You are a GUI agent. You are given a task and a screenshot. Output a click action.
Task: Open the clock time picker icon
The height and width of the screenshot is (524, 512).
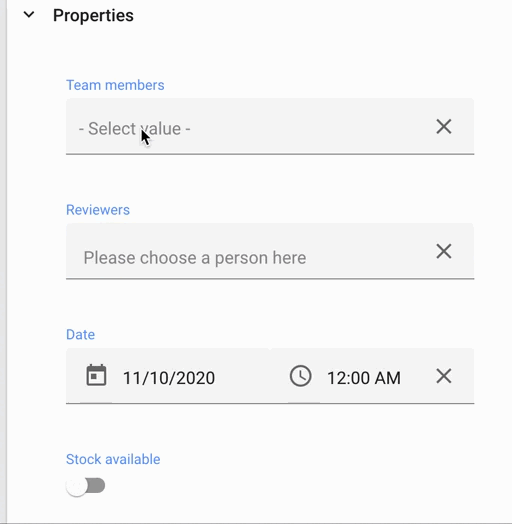tap(300, 376)
